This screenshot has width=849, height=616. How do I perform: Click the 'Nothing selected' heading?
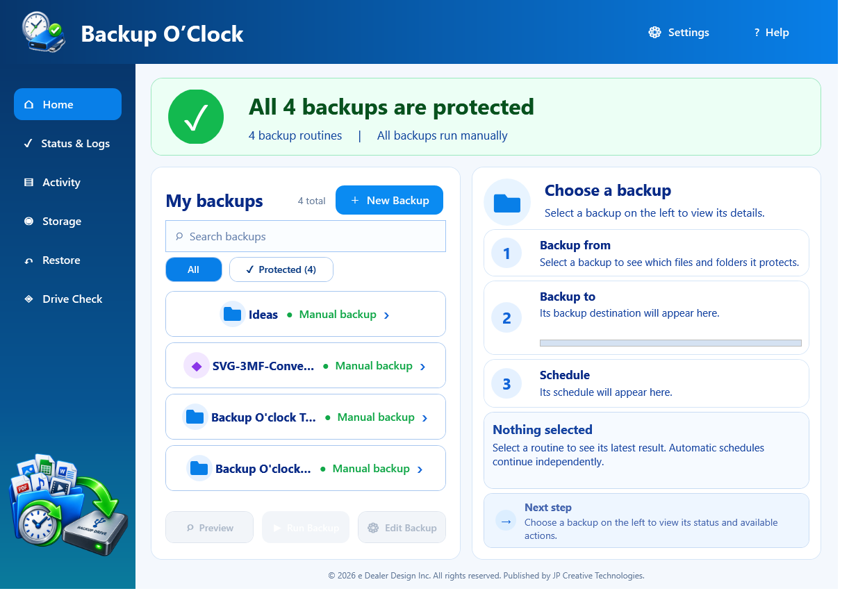tap(543, 430)
